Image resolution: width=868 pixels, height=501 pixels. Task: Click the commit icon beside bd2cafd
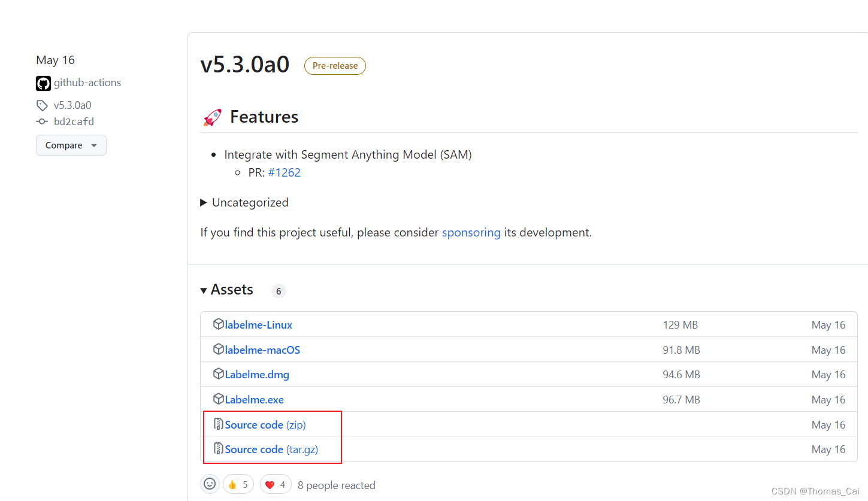[x=42, y=122]
